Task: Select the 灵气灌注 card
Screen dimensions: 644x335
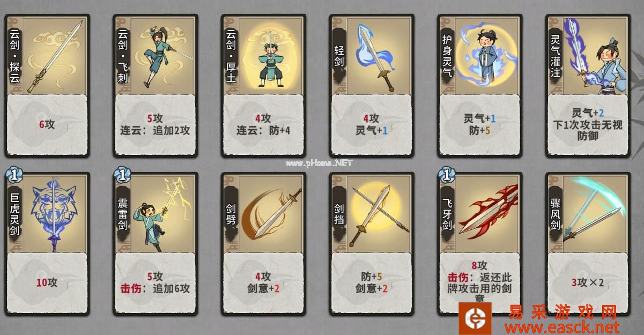Action: [588, 85]
